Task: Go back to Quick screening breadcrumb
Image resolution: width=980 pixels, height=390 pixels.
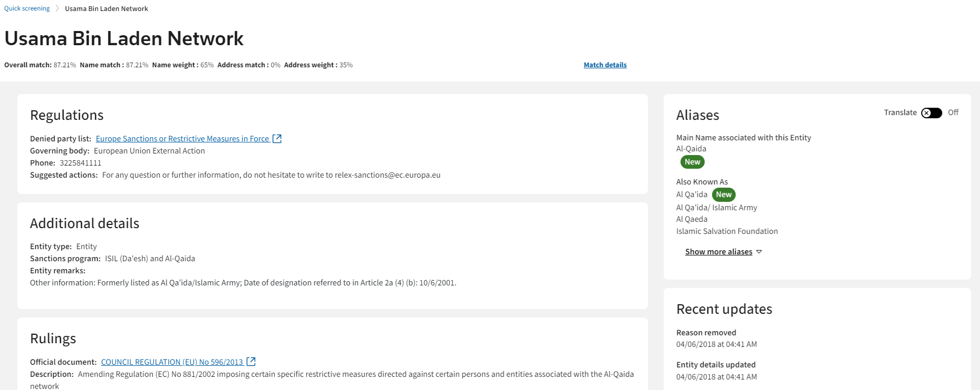Action: (27, 8)
